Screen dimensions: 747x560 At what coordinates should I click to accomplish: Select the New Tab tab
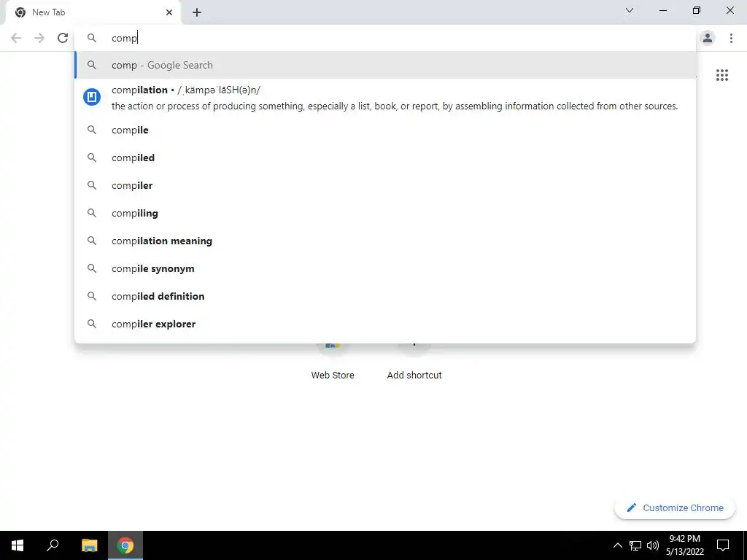(93, 12)
